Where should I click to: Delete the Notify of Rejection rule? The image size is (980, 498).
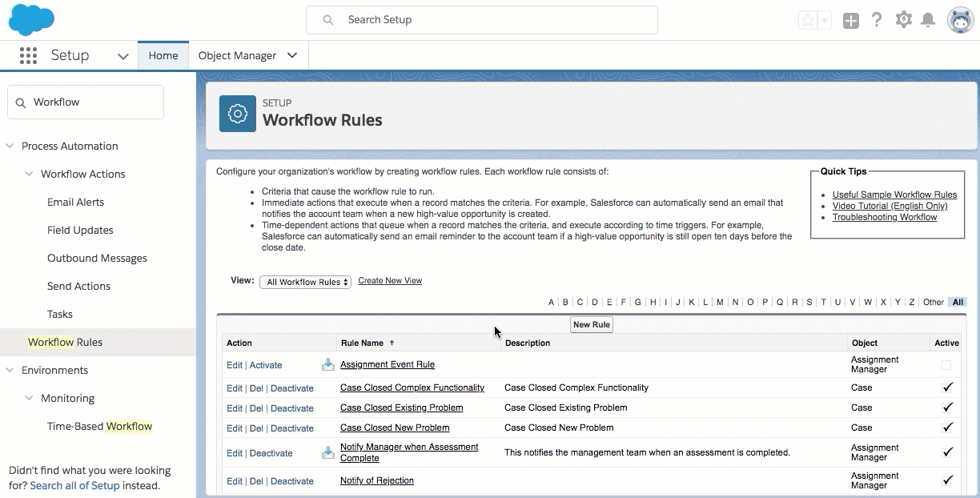256,481
